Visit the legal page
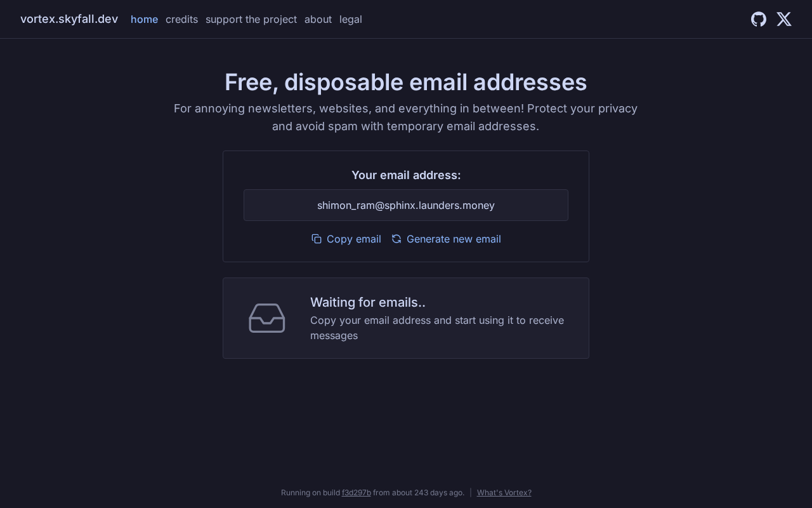Viewport: 812px width, 508px height. pos(351,19)
